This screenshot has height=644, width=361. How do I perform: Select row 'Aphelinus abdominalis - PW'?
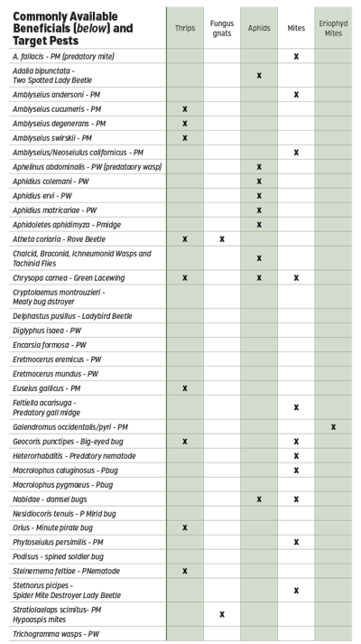pyautogui.click(x=180, y=167)
